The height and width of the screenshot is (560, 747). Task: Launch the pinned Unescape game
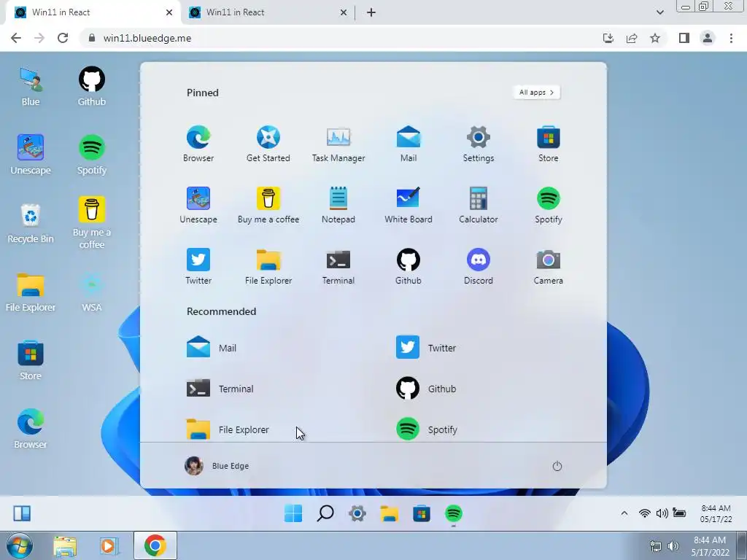point(198,205)
